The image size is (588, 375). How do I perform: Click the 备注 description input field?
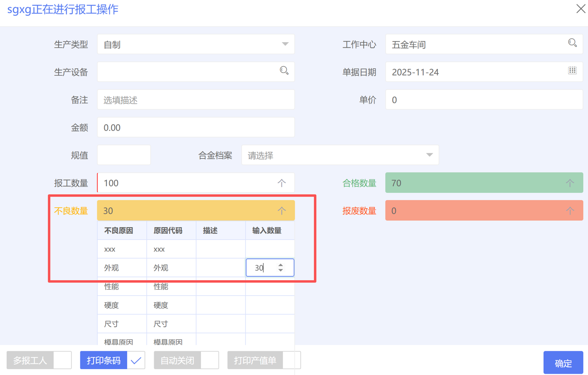(196, 100)
